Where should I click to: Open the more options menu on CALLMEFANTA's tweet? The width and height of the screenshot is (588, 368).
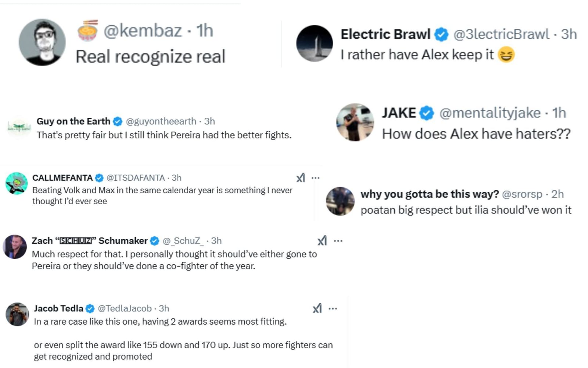coord(316,178)
